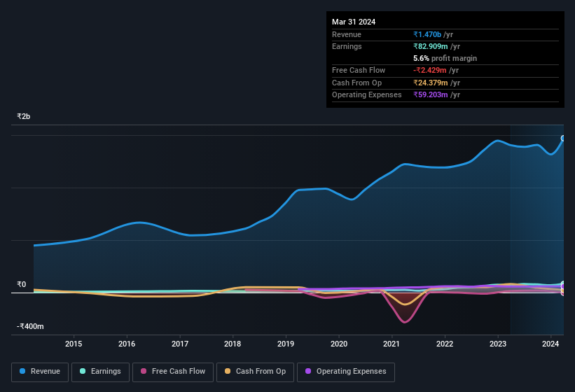The image size is (575, 392).
Task: Click the Revenue line's end-point circle marker
Action: 563,139
